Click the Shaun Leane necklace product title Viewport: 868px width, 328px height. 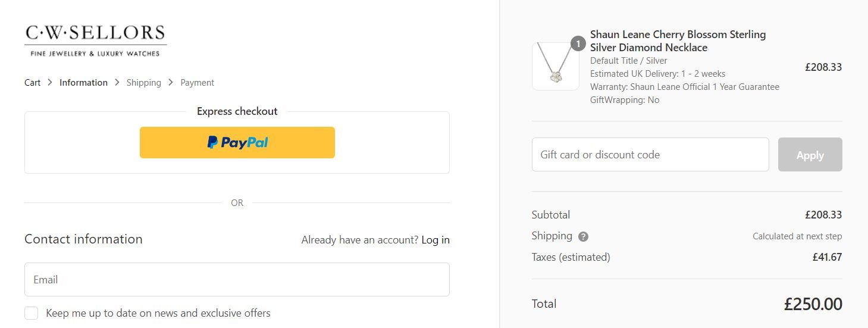[678, 41]
